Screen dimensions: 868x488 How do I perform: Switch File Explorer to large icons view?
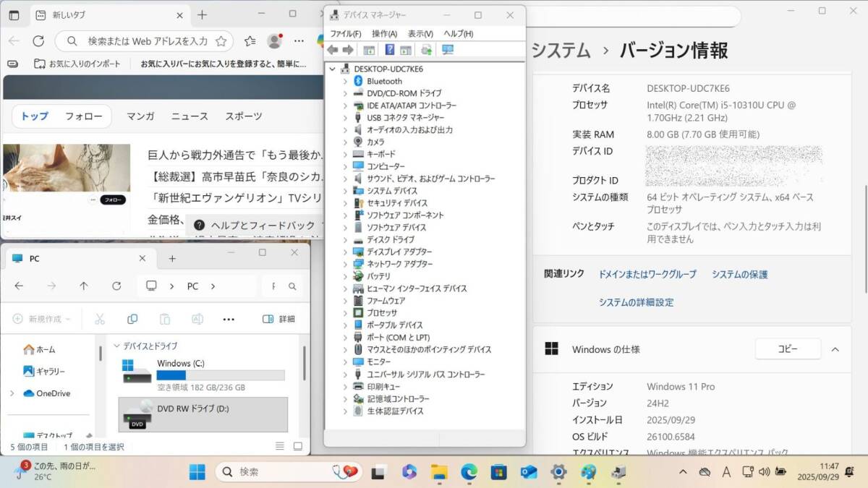click(x=297, y=446)
